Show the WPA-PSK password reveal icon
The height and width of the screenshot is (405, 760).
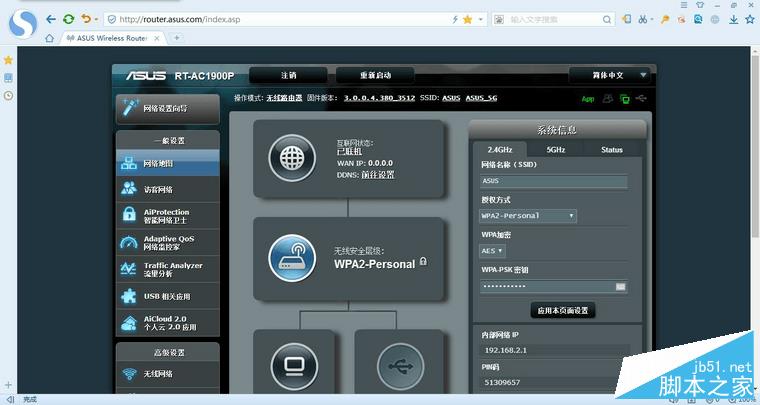coord(620,287)
